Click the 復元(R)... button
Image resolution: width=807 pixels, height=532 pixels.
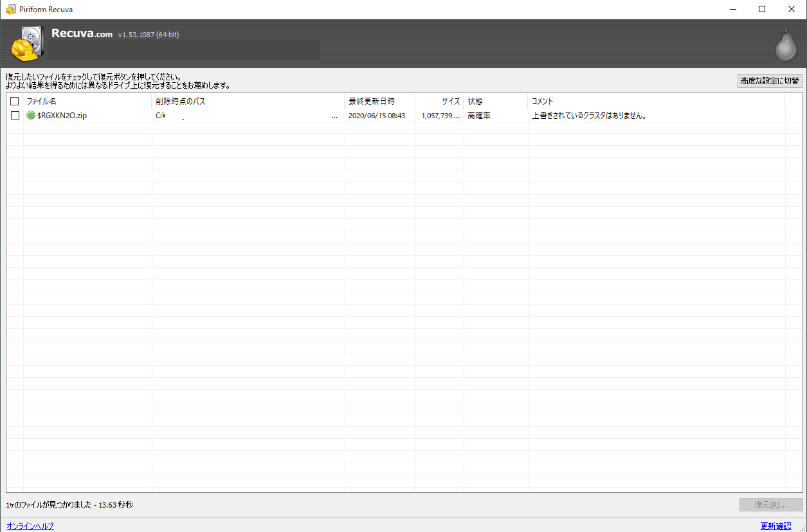tap(770, 505)
